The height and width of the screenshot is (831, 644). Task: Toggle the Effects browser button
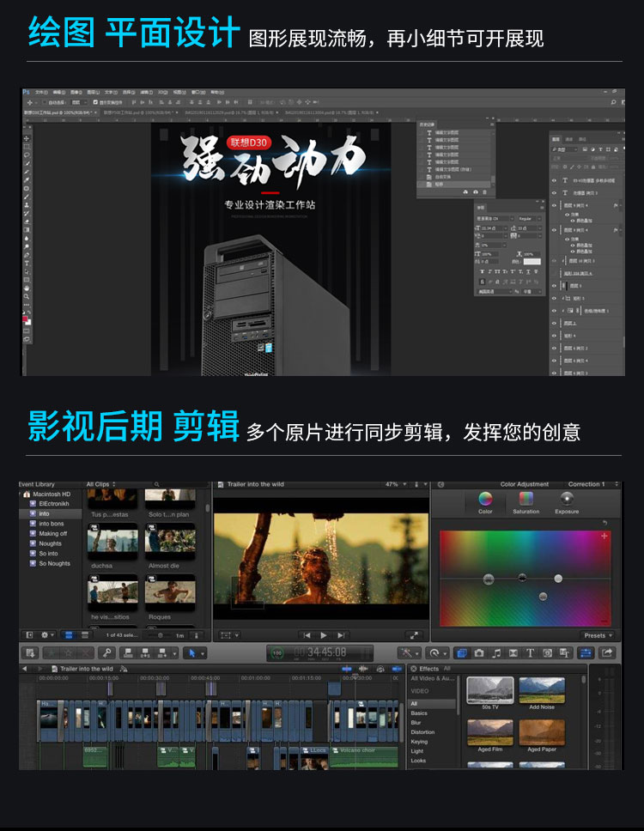coord(462,653)
